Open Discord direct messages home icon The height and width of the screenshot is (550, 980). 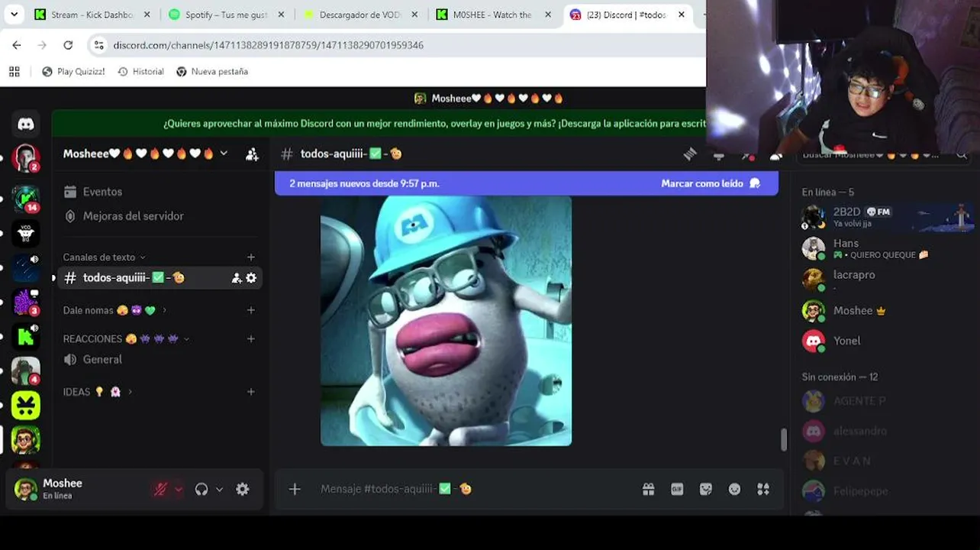pyautogui.click(x=25, y=124)
